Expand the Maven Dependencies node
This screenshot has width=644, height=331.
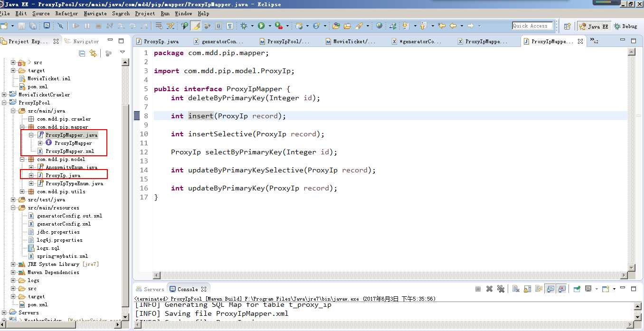(13, 272)
